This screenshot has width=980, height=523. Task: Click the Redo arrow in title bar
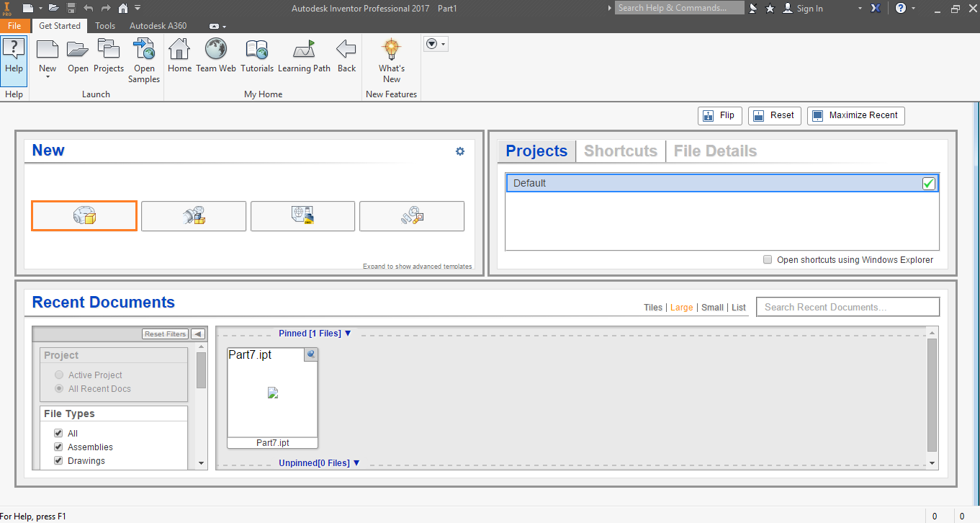pyautogui.click(x=106, y=8)
